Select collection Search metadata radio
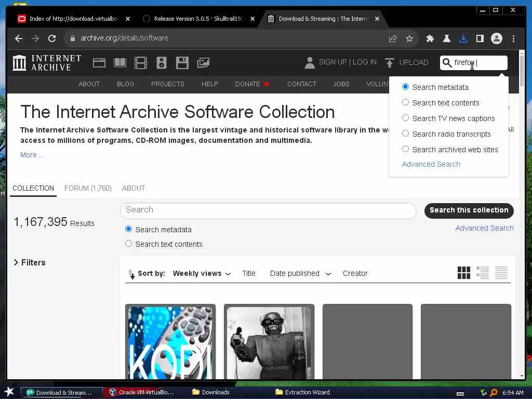The image size is (532, 399). (129, 229)
